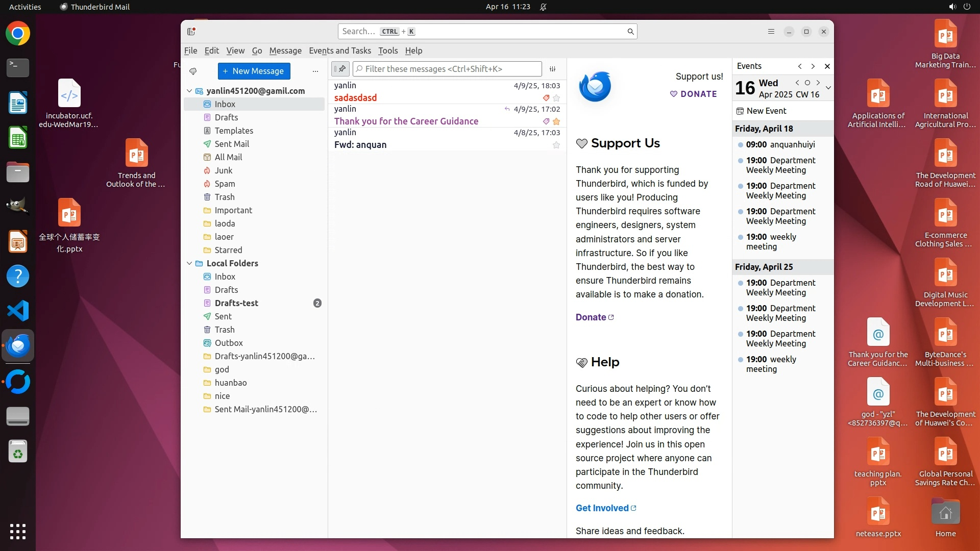Open the Tools menu

click(387, 51)
